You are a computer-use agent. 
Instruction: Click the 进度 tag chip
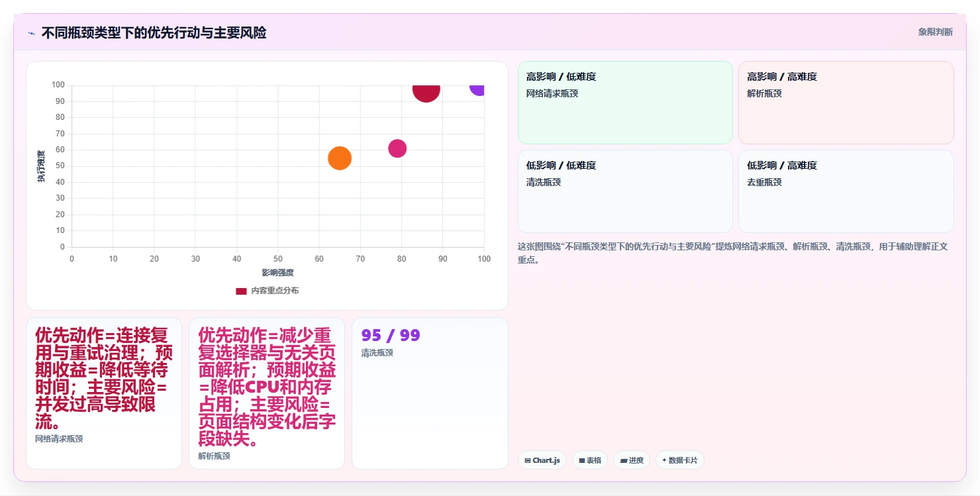pyautogui.click(x=632, y=460)
